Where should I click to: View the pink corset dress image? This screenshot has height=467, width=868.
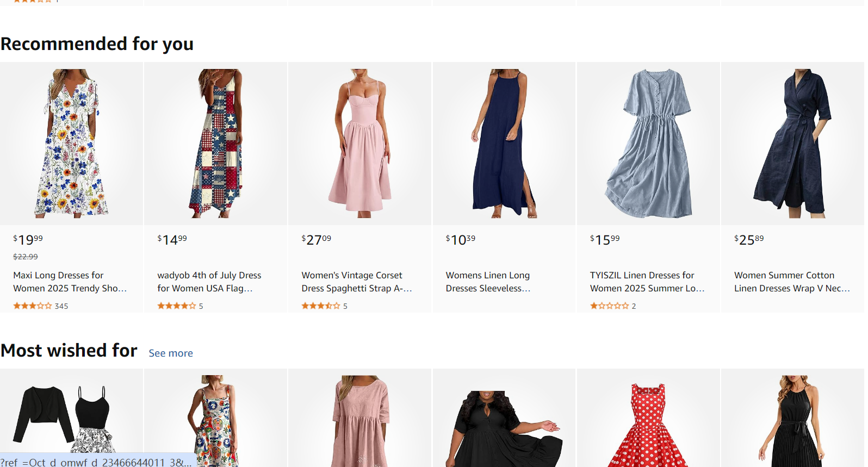coord(359,144)
